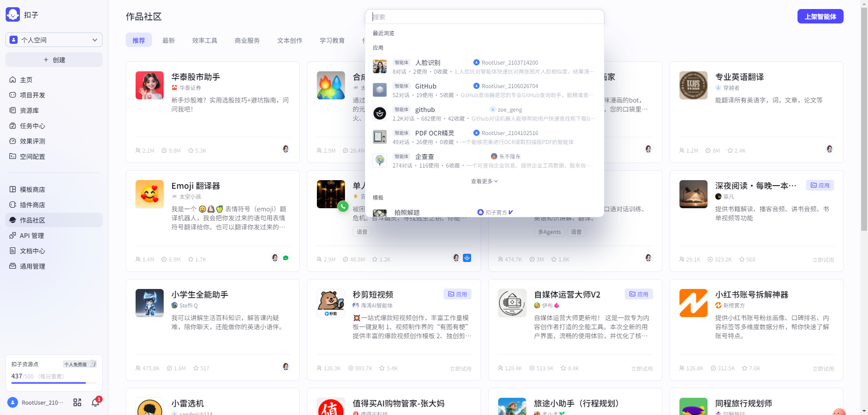Viewport: 868px width, 415px height.
Task: Open the 小雷选机 card title
Action: pyautogui.click(x=188, y=403)
